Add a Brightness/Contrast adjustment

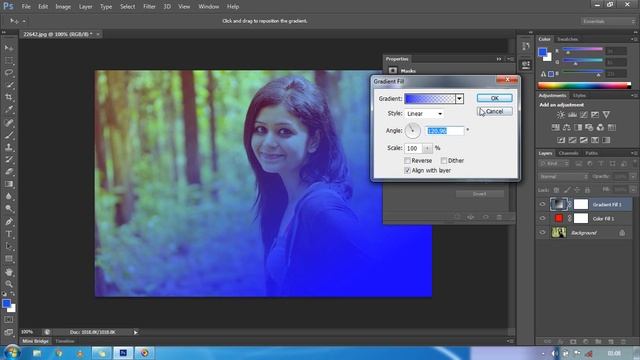click(x=561, y=115)
